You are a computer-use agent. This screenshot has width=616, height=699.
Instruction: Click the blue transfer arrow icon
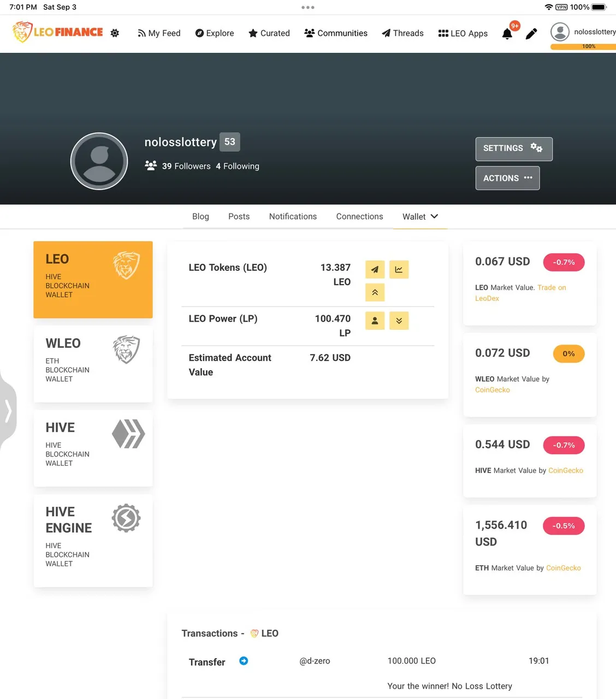[x=244, y=661]
